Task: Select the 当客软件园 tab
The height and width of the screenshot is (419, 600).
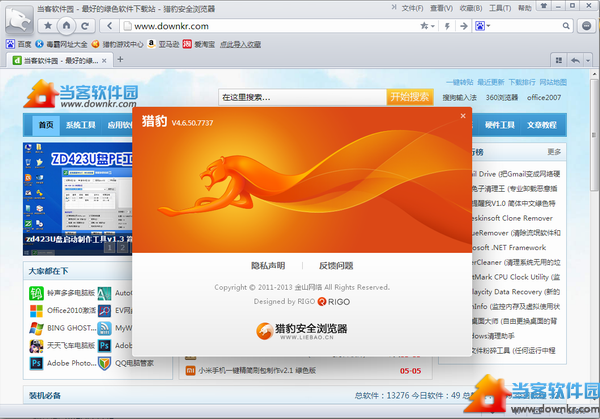Action: coord(59,60)
